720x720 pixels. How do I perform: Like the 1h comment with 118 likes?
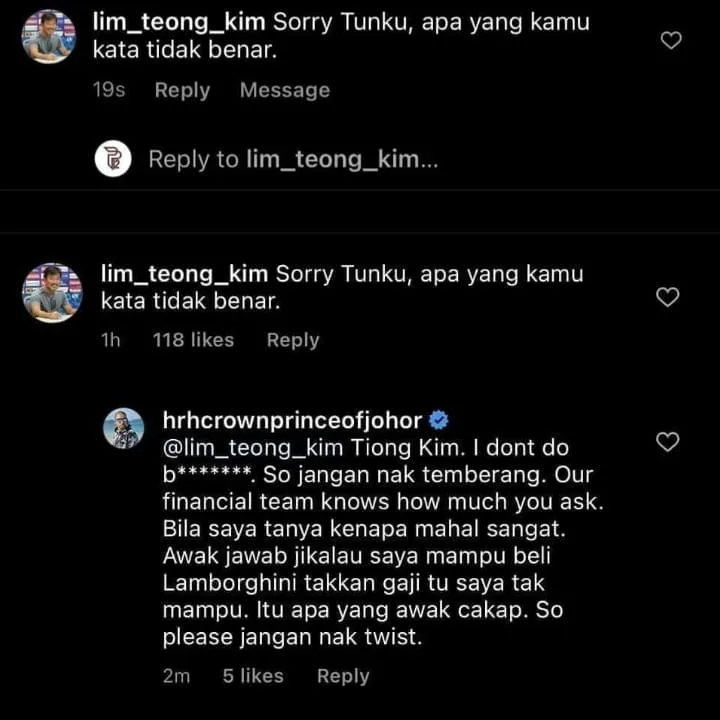pos(667,297)
